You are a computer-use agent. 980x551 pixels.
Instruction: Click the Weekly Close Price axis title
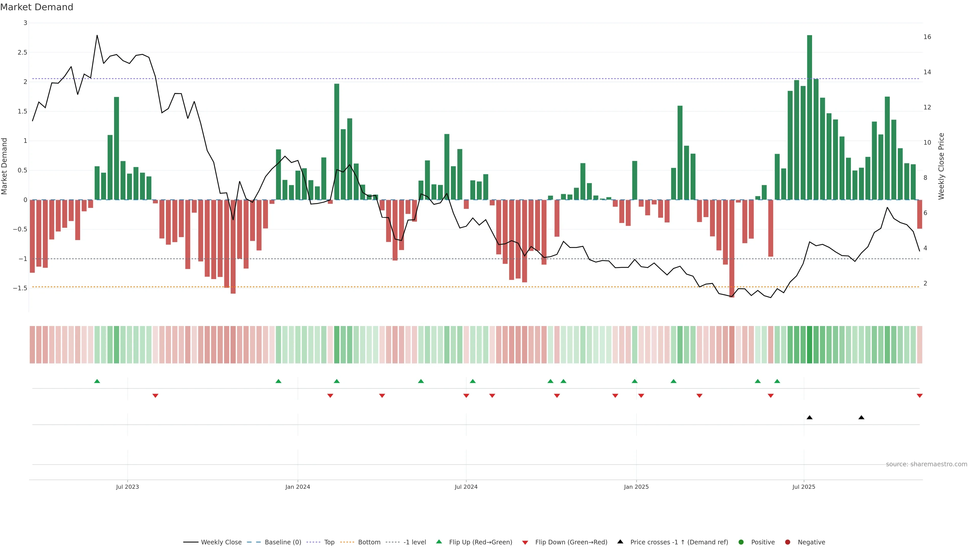(x=941, y=166)
